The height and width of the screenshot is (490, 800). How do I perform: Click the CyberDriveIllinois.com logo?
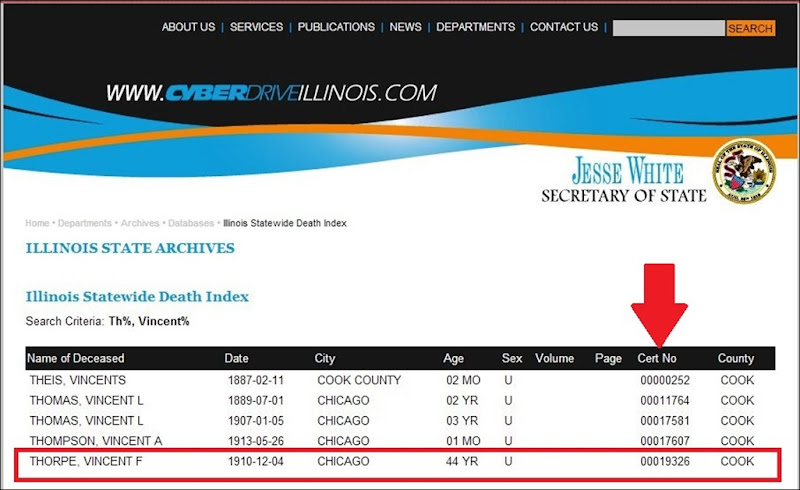271,93
